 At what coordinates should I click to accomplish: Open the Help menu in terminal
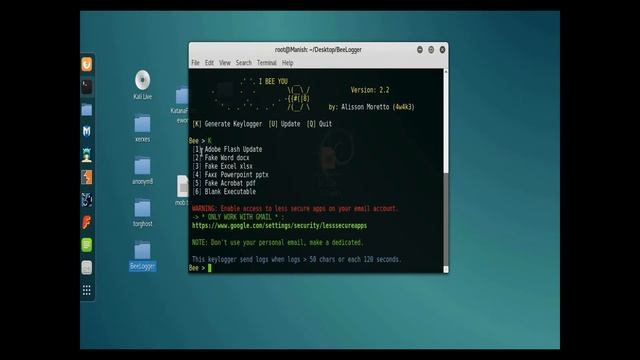point(287,63)
